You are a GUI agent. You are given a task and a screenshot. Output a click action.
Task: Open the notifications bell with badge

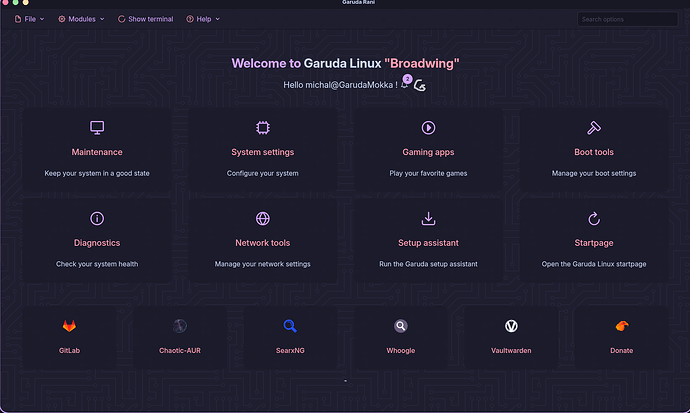(405, 84)
